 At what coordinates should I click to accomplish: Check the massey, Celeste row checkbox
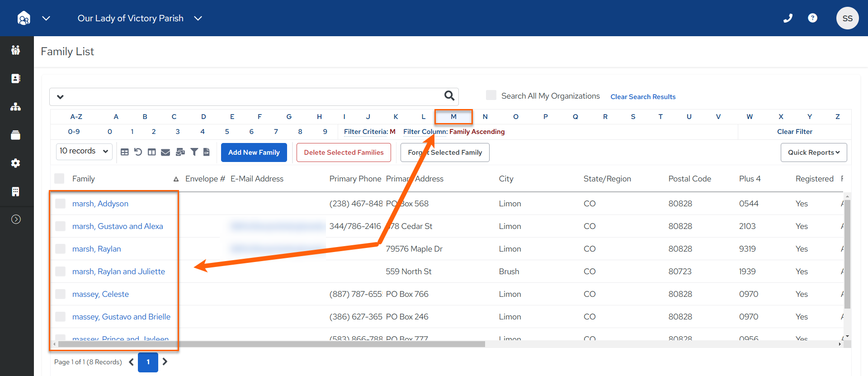pyautogui.click(x=60, y=294)
